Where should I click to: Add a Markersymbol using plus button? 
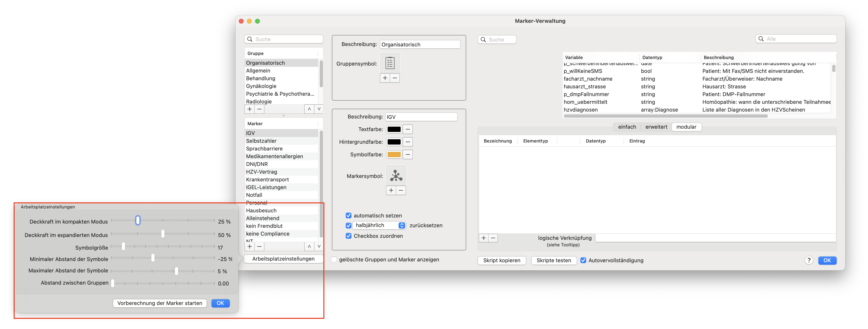[x=391, y=190]
